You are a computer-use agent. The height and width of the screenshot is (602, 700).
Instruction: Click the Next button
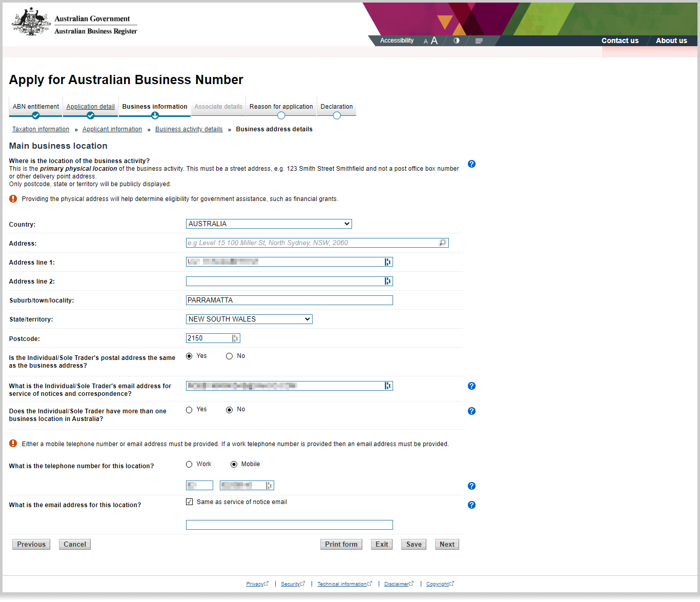click(x=447, y=545)
